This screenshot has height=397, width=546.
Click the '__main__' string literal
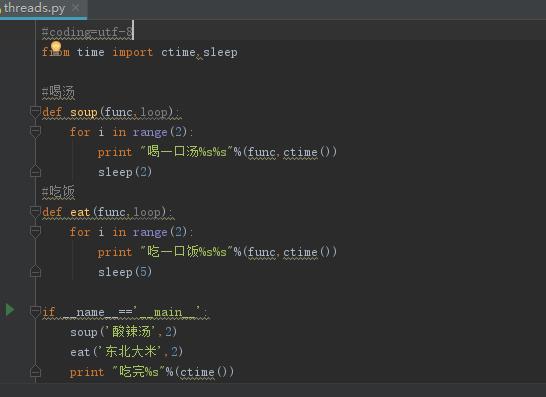[168, 311]
